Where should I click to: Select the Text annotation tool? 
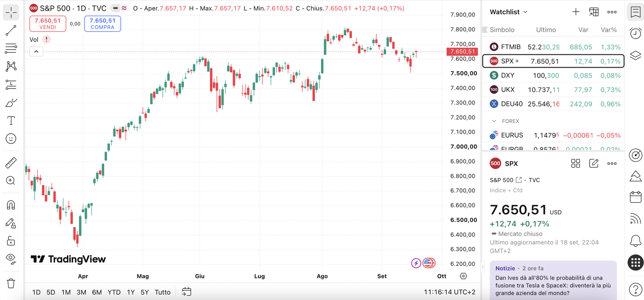(x=11, y=121)
